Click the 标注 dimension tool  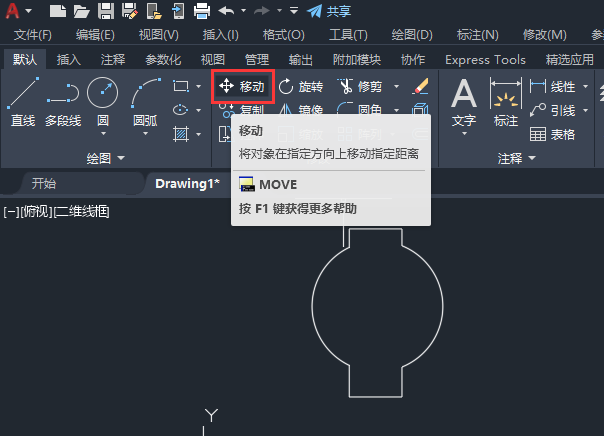(x=506, y=102)
